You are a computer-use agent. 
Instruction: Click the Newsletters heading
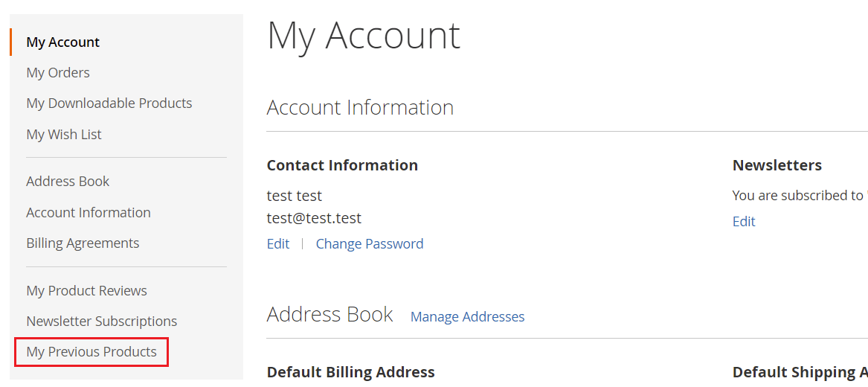tap(777, 165)
